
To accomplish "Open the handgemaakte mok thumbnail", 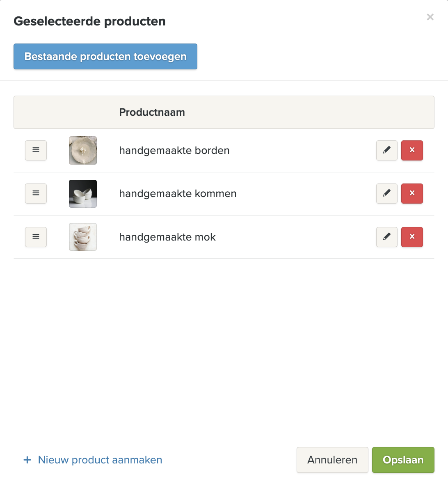I will pos(83,237).
